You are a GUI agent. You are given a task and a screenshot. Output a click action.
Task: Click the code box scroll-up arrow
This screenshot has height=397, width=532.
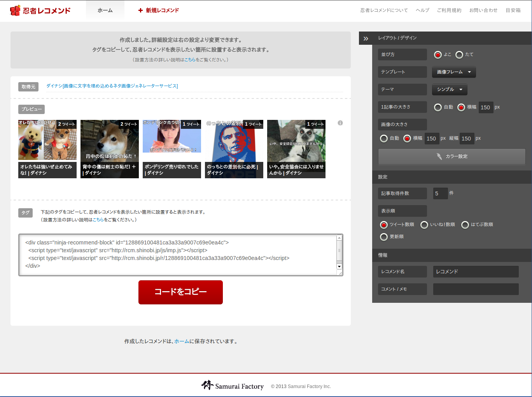(339, 238)
